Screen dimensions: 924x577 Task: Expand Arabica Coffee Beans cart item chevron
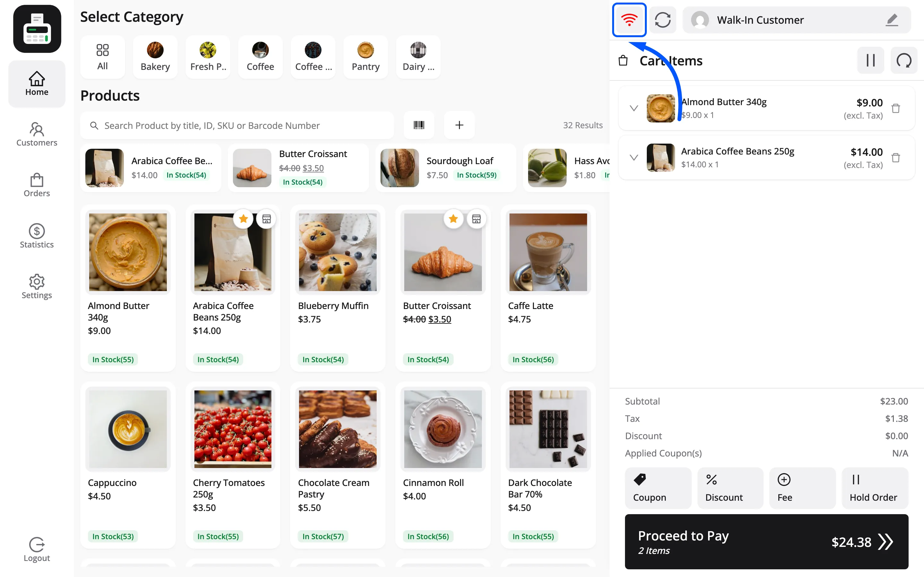pyautogui.click(x=634, y=158)
